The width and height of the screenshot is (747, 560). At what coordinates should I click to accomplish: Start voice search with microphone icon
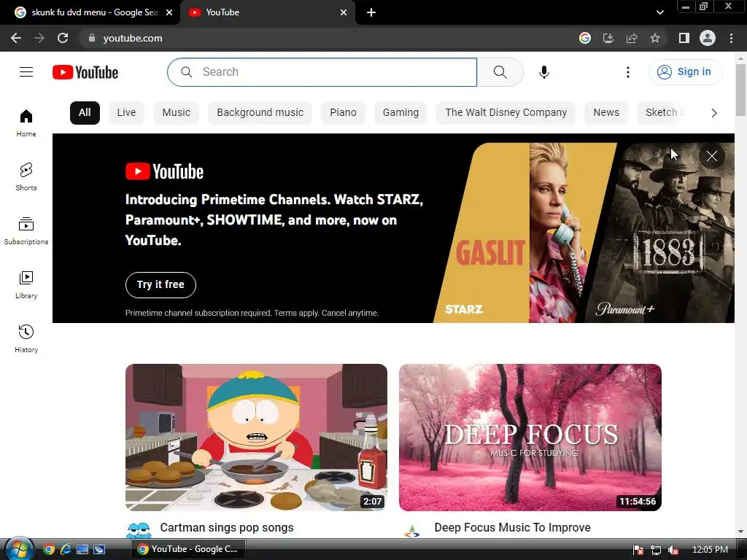coord(544,72)
